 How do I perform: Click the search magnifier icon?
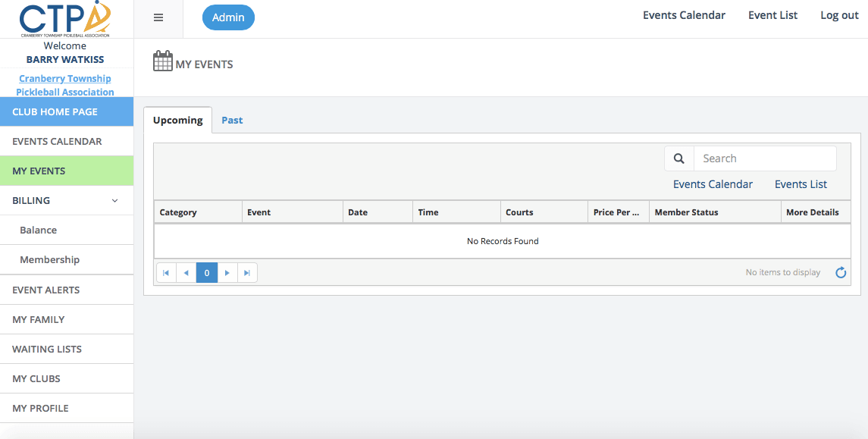coord(679,158)
